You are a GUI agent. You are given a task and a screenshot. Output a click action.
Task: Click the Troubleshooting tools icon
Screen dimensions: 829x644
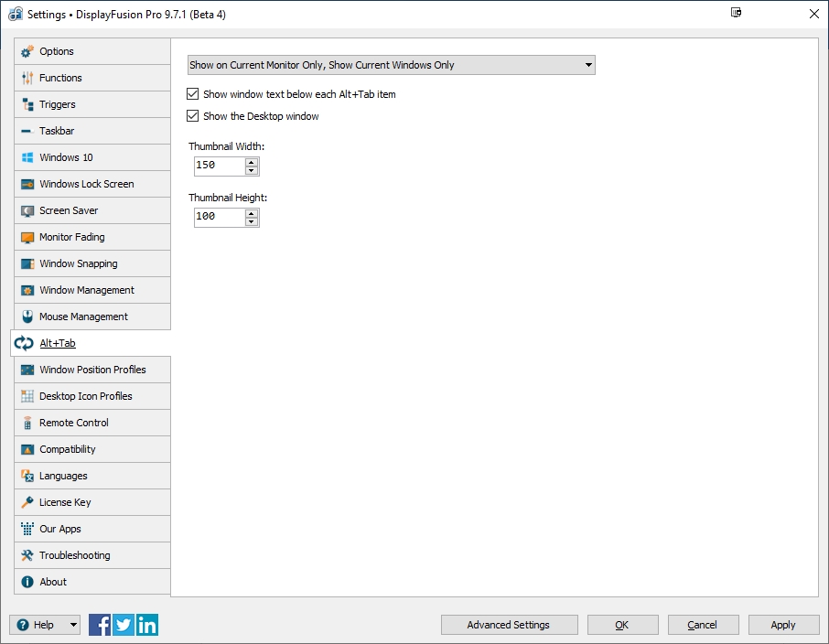coord(27,555)
